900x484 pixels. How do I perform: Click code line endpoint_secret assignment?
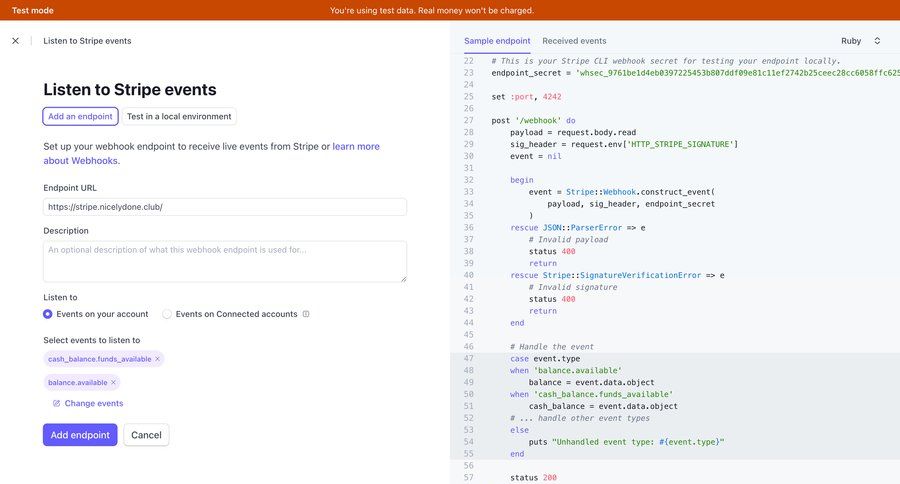click(695, 73)
